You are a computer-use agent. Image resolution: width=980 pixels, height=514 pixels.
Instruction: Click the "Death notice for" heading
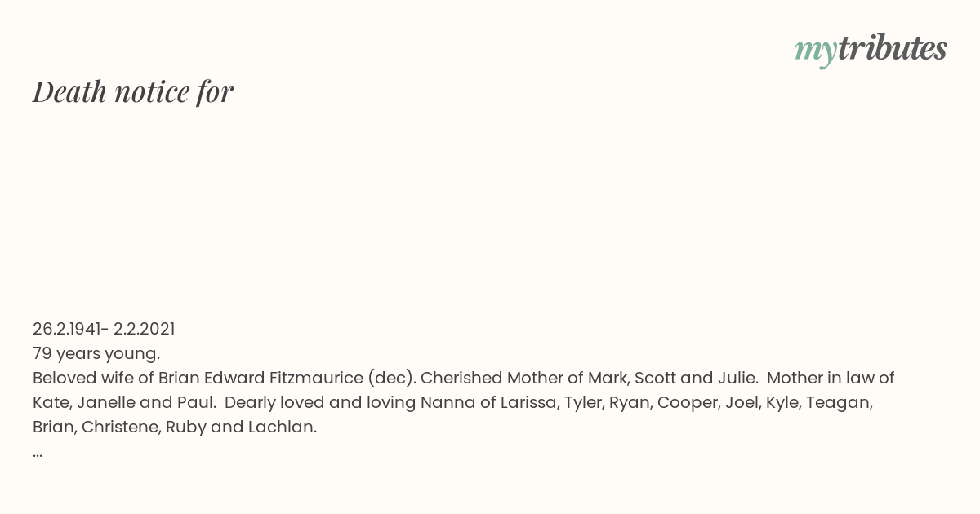[x=133, y=91]
